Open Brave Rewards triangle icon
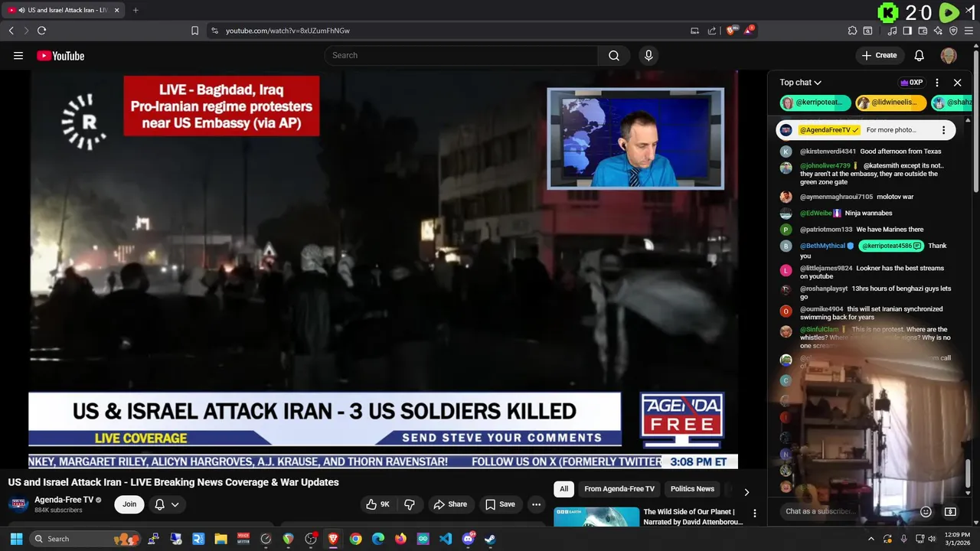980x551 pixels. [749, 31]
